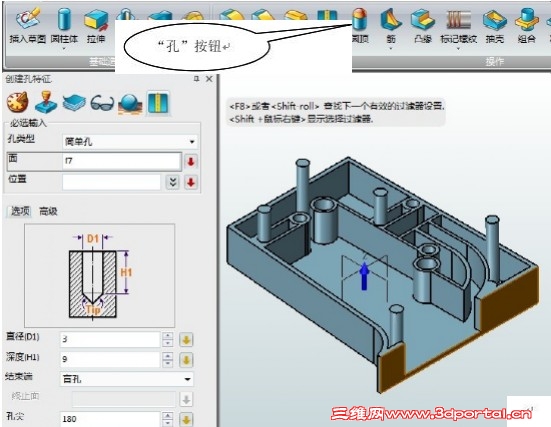This screenshot has width=551, height=427.
Task: Select the 组合 combine tool
Action: coord(526,26)
